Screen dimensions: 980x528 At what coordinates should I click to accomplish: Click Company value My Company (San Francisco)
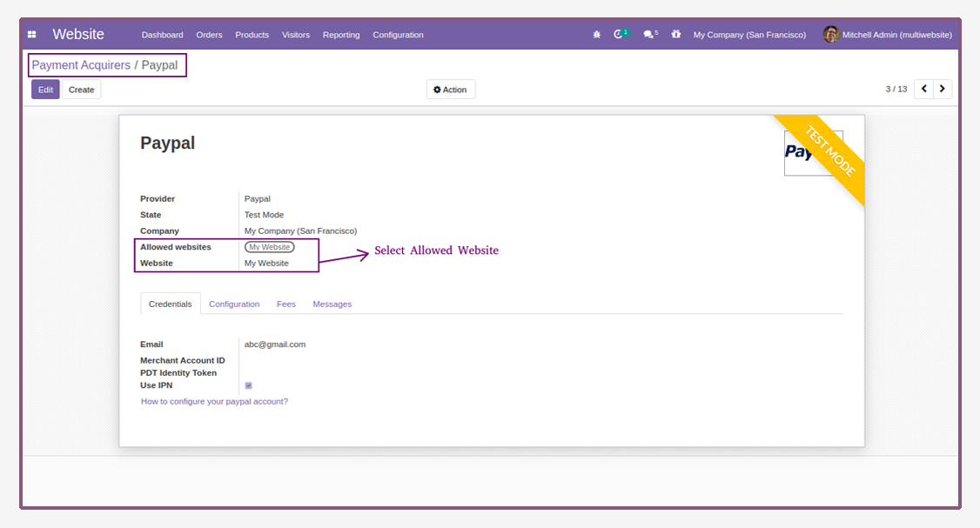pos(300,231)
